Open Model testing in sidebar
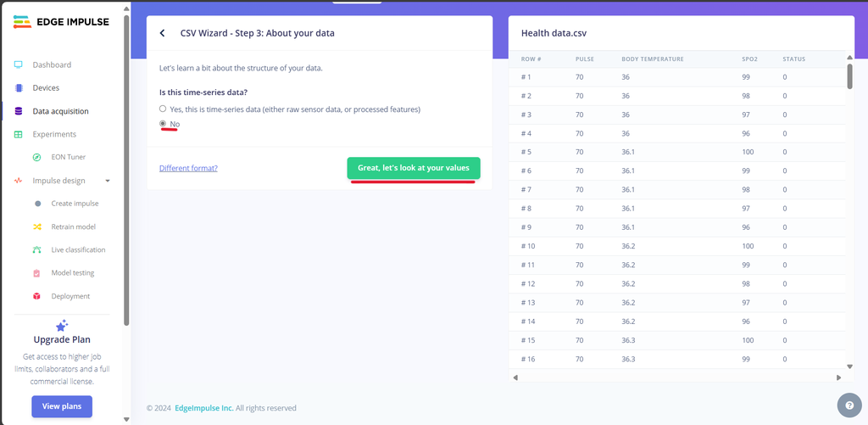Screen dimensions: 868x425 [73, 273]
